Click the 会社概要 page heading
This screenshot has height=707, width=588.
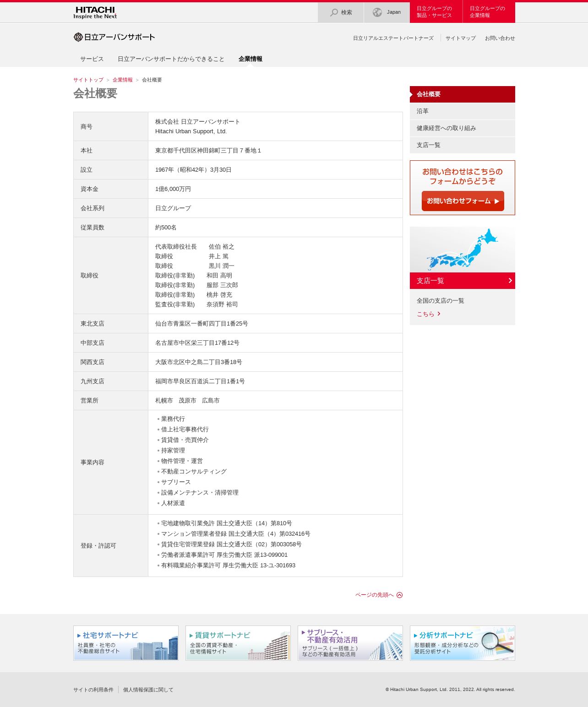pyautogui.click(x=95, y=93)
